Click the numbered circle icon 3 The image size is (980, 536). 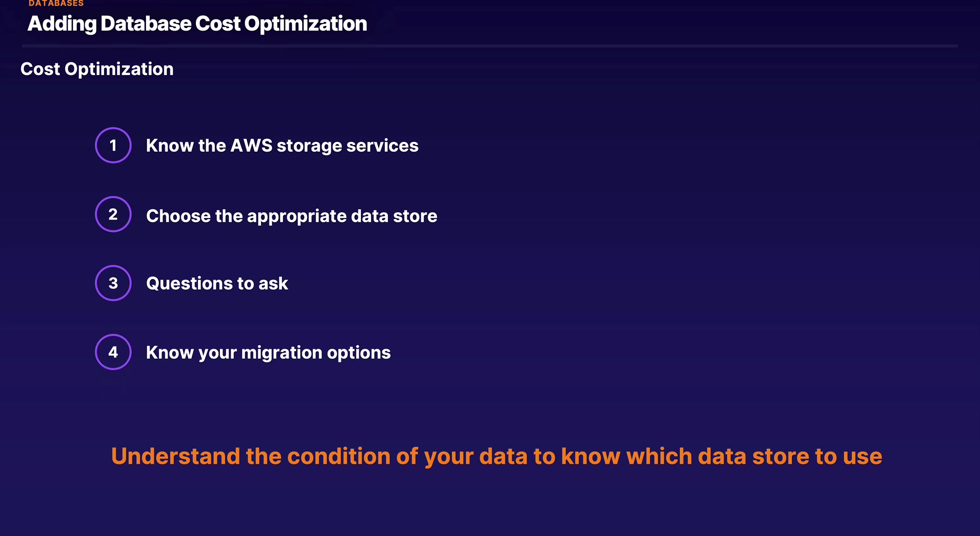point(113,283)
